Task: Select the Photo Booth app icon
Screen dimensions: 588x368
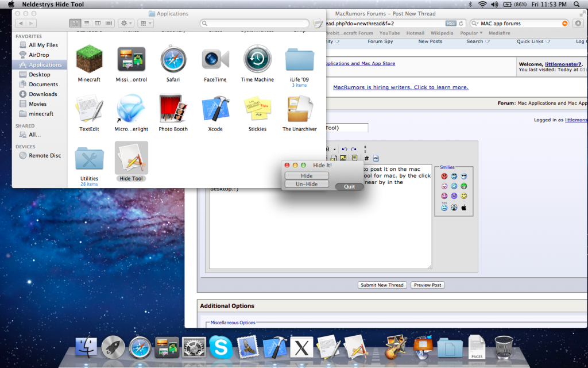Action: point(173,109)
